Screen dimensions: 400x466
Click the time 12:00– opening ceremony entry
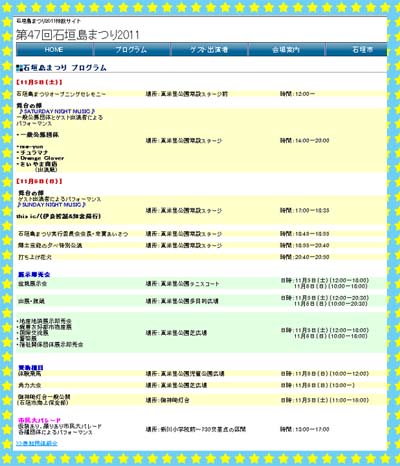[x=297, y=94]
